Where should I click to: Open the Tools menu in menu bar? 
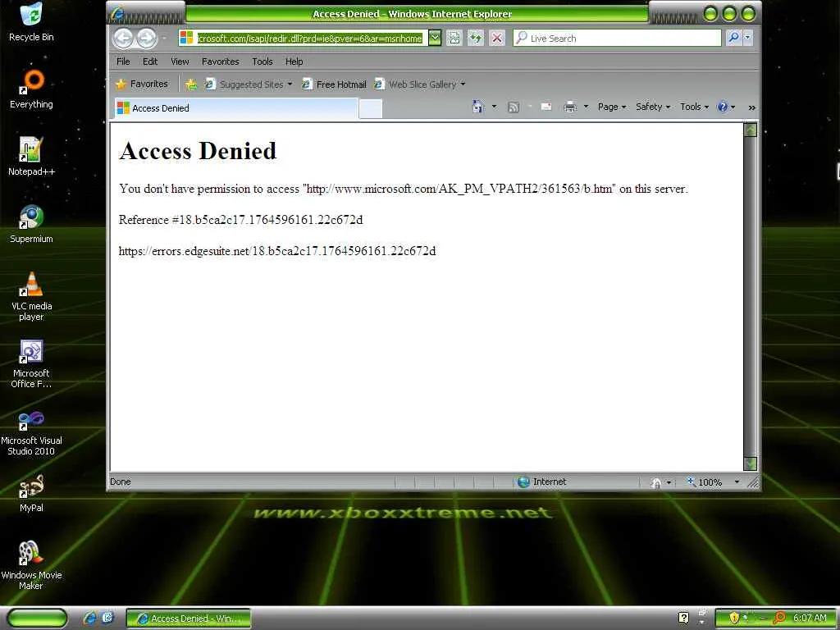(x=262, y=62)
